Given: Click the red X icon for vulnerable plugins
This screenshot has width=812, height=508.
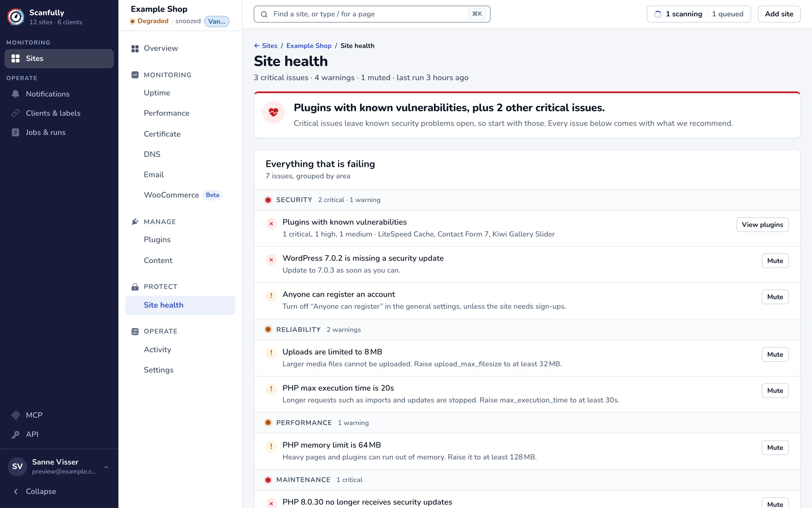Looking at the screenshot, I should click(x=271, y=224).
